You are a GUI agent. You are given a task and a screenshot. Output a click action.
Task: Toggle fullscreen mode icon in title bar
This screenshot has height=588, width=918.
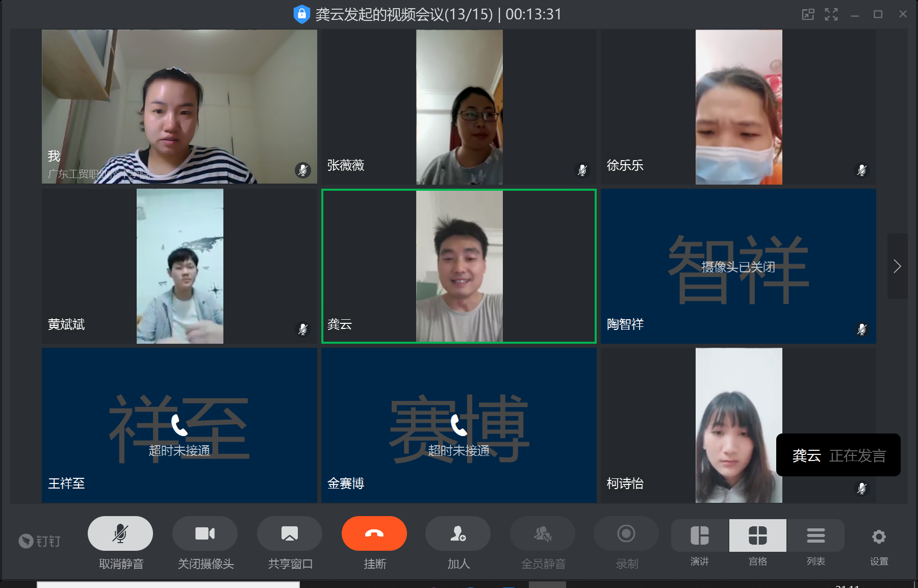click(831, 14)
